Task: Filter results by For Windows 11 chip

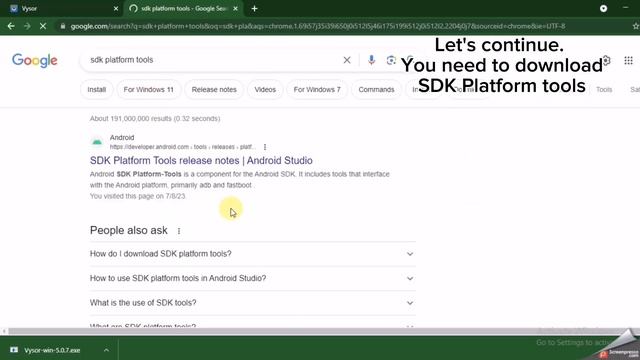Action: [x=149, y=89]
